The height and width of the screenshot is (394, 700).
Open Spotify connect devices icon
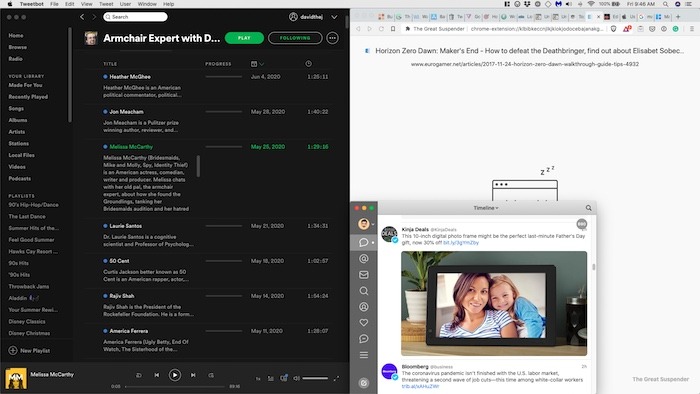(283, 378)
